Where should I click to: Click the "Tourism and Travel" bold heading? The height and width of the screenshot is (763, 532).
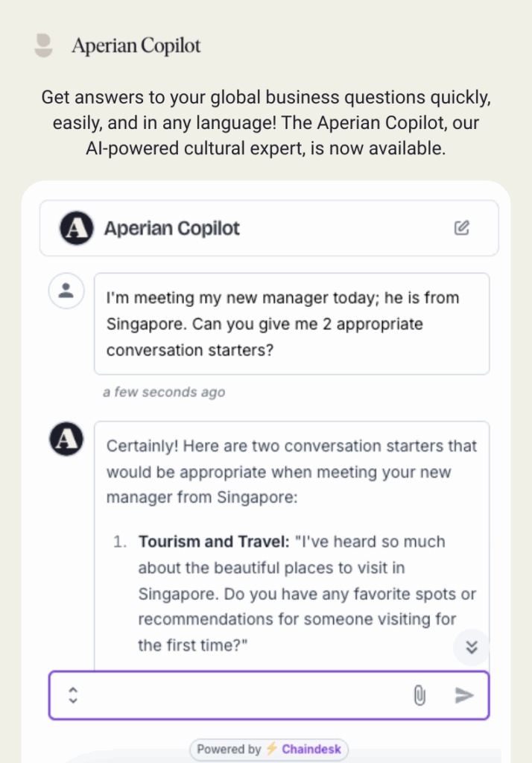click(x=214, y=542)
